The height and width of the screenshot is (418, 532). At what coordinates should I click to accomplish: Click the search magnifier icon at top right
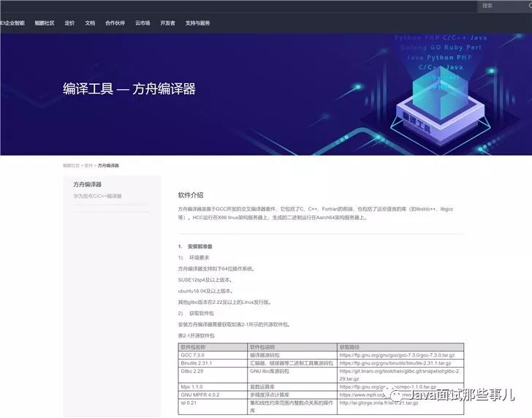[529, 6]
